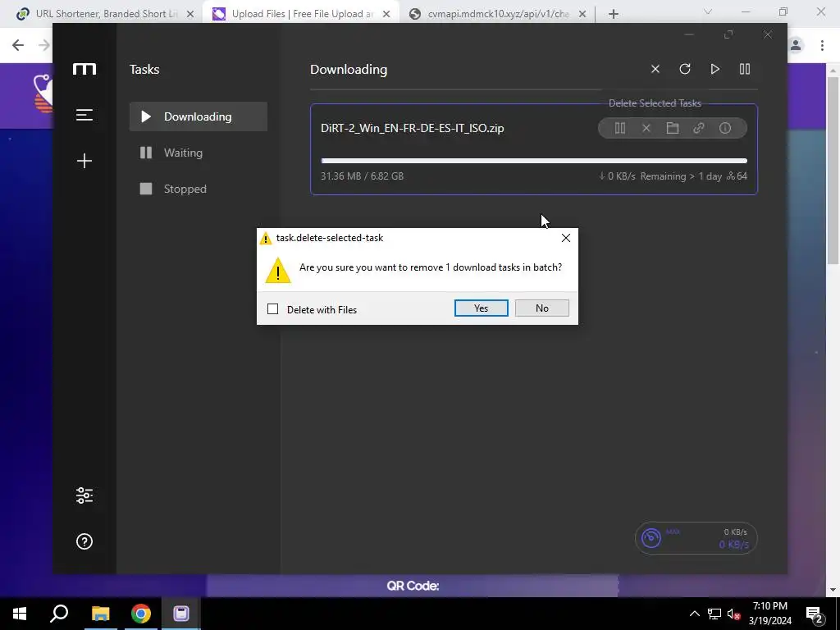Expand Chrome tab search chevron
The width and height of the screenshot is (840, 630).
tap(708, 11)
